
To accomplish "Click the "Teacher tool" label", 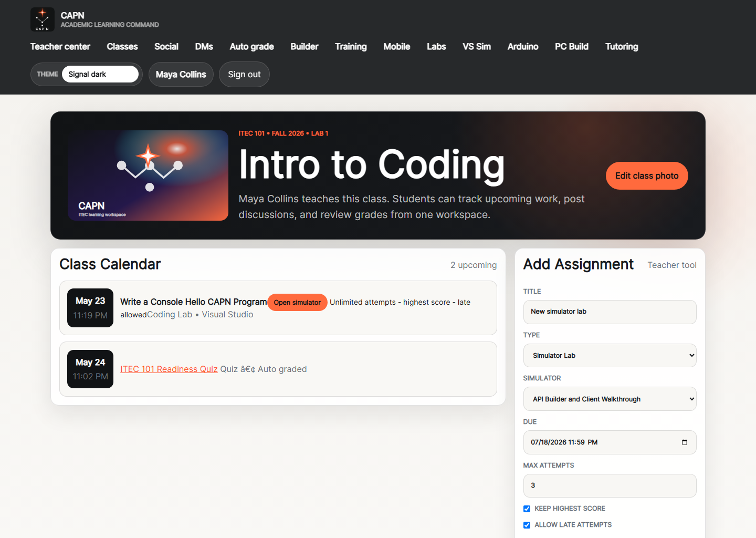I will (672, 265).
